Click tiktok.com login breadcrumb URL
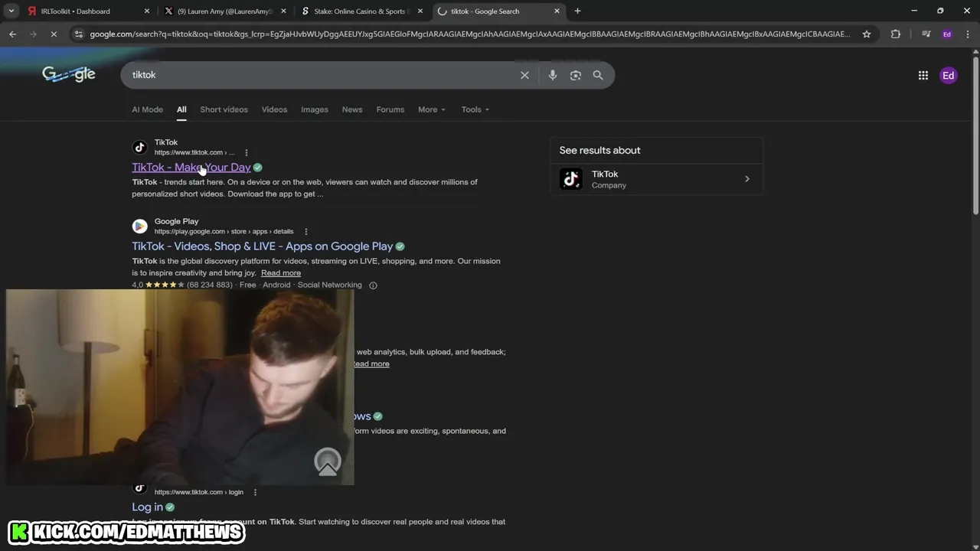 click(199, 492)
